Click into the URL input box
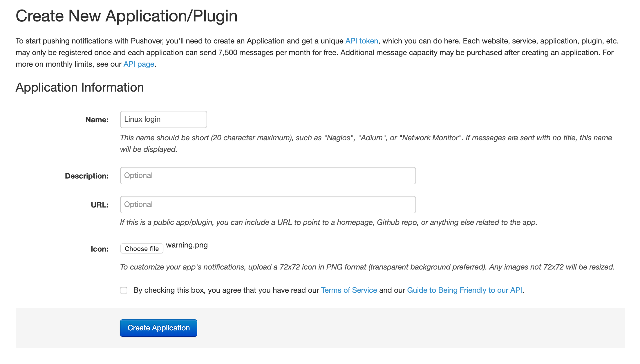 pos(268,205)
